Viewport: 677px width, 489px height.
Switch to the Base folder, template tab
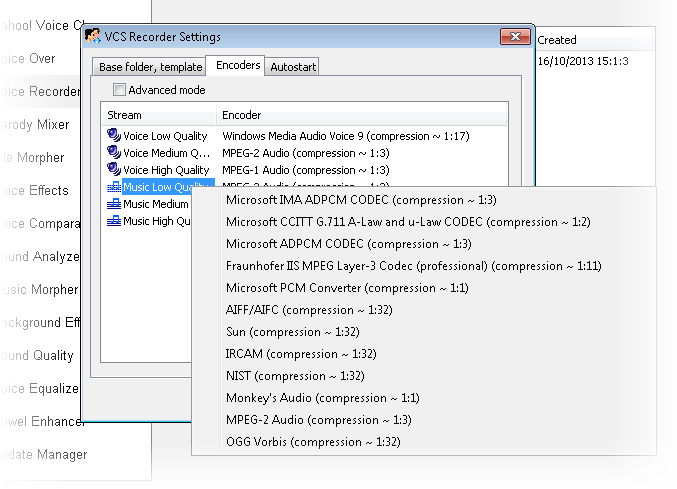149,67
